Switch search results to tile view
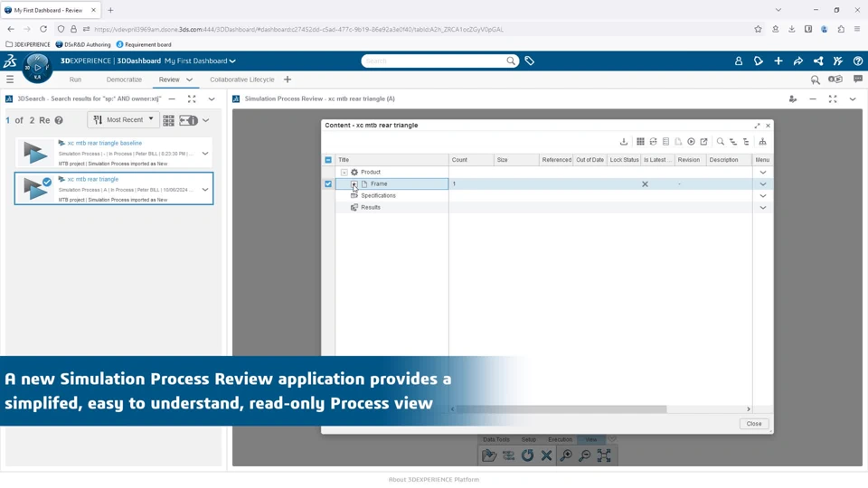 tap(168, 120)
